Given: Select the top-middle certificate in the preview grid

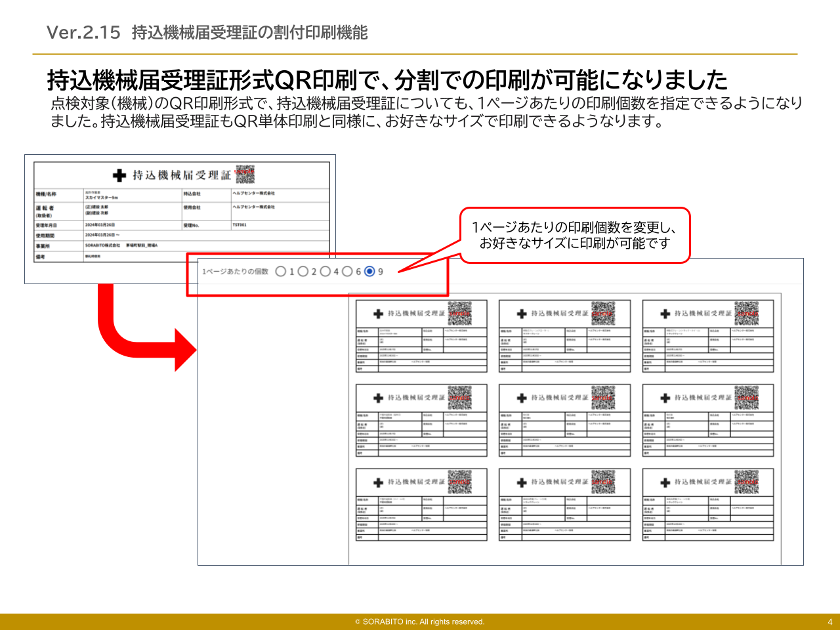Looking at the screenshot, I should 564,336.
